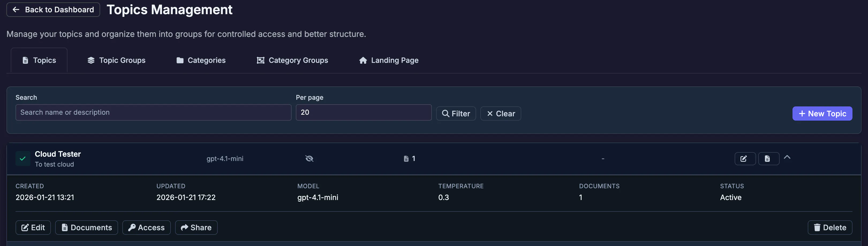Delete the Cloud Tester topic
Screen dimensions: 868x246
click(830, 228)
